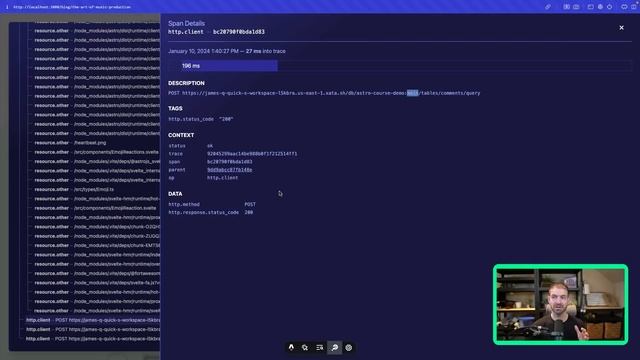Follow the parent span link 9dd9abcc877b148e
This screenshot has width=640, height=360.
(229, 170)
